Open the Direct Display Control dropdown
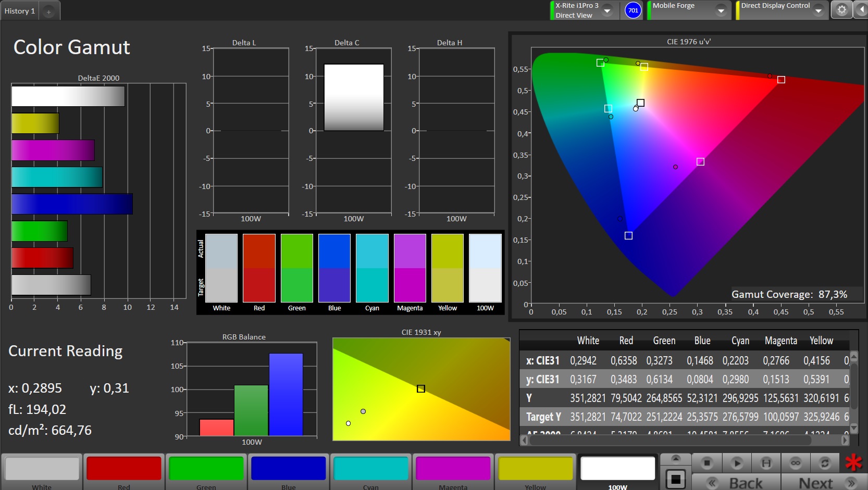 pos(818,10)
